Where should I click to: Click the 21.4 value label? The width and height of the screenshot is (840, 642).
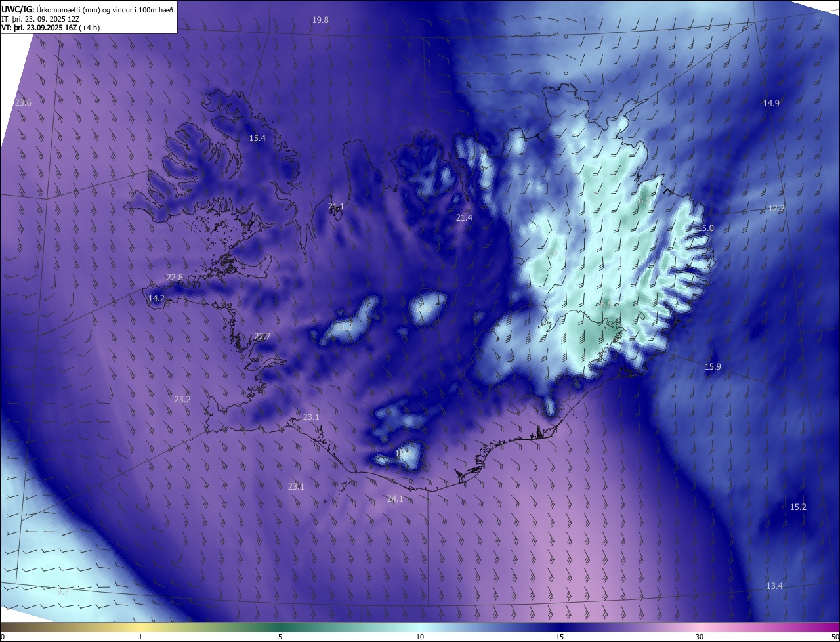point(464,217)
